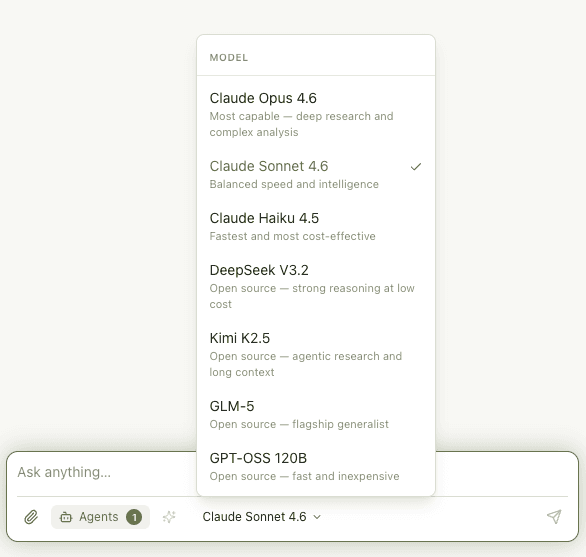
Task: Click the green agents count badge
Action: tap(134, 517)
